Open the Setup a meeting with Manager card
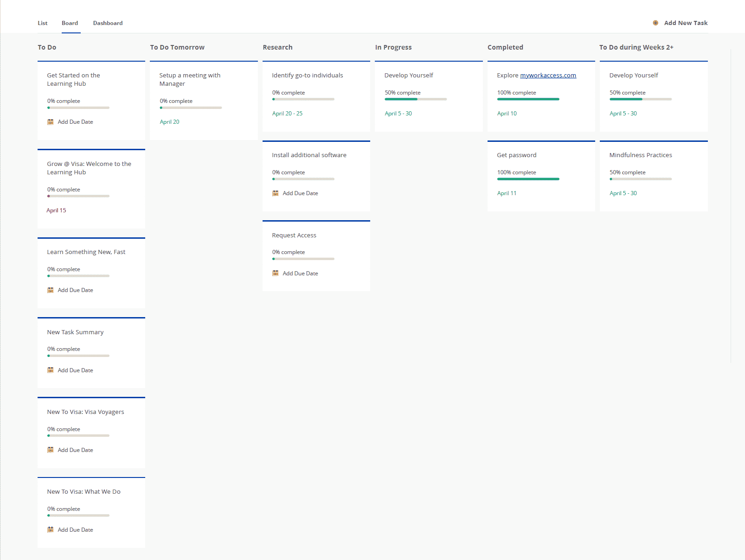This screenshot has width=745, height=560. 190,79
